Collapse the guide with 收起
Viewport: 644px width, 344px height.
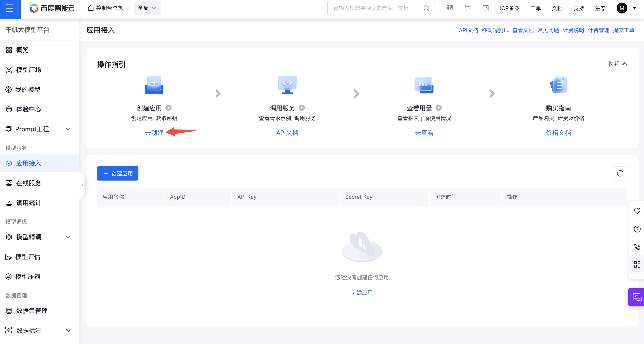tap(617, 64)
